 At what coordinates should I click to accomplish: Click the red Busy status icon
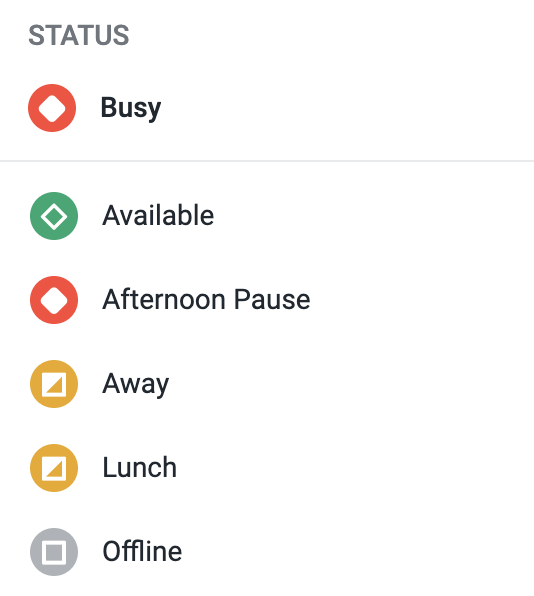pos(52,108)
